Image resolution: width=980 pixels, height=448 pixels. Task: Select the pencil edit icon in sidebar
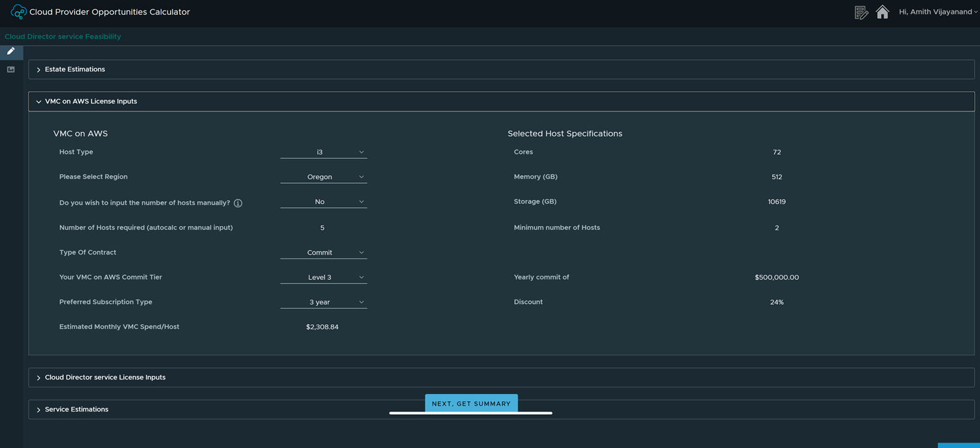pyautogui.click(x=11, y=51)
